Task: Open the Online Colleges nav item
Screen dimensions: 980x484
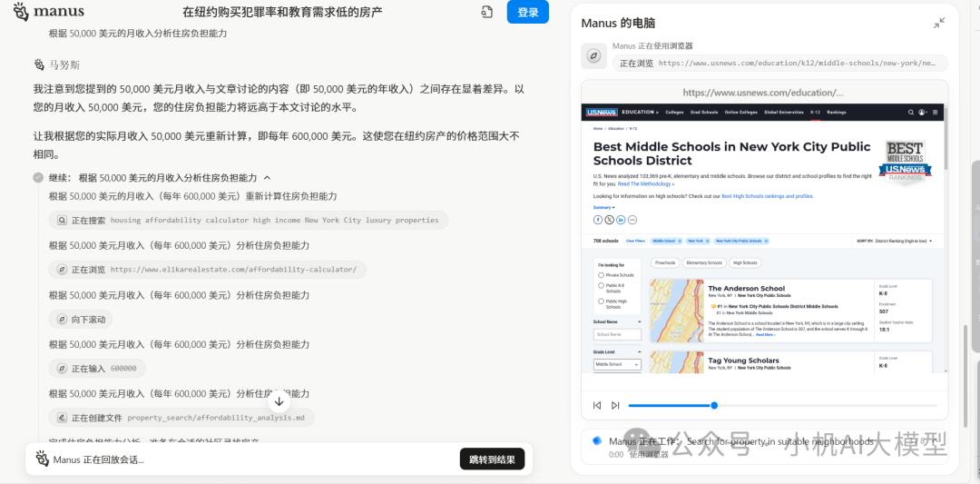Action: (x=740, y=113)
